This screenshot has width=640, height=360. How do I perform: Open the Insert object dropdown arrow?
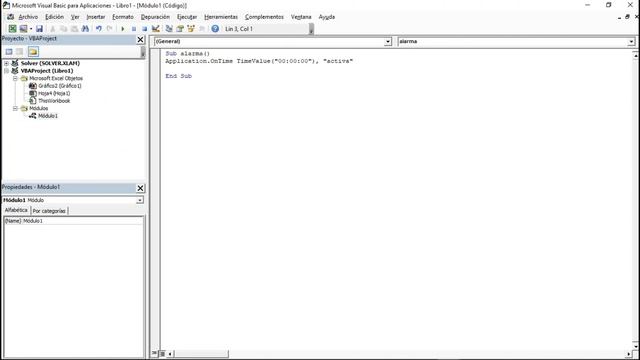click(31, 29)
